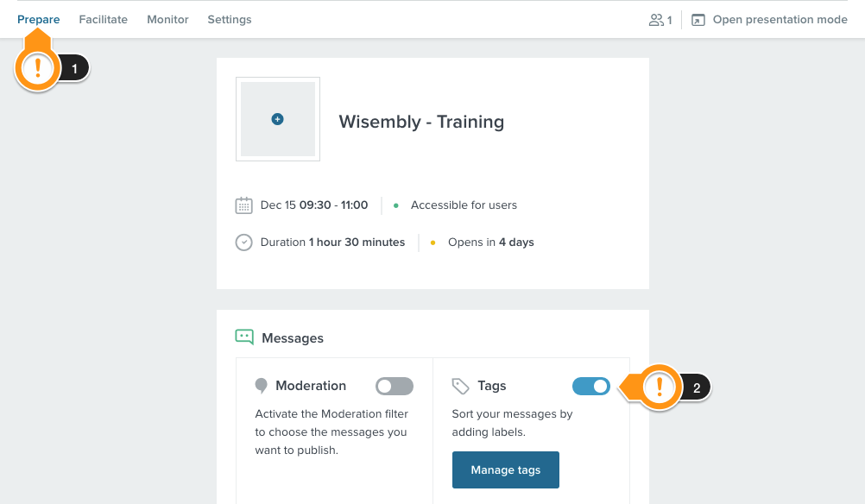Enable the Moderation toggle
The height and width of the screenshot is (504, 865).
click(x=395, y=386)
